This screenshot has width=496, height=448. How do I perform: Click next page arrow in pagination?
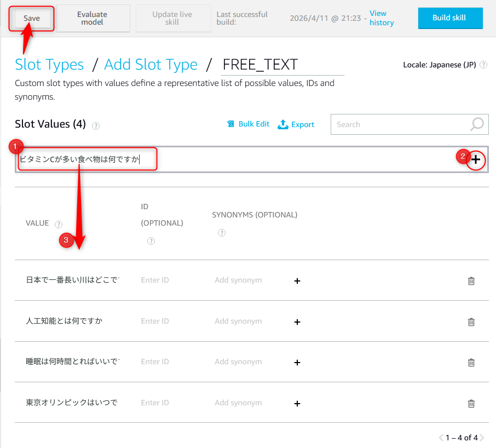pyautogui.click(x=482, y=438)
